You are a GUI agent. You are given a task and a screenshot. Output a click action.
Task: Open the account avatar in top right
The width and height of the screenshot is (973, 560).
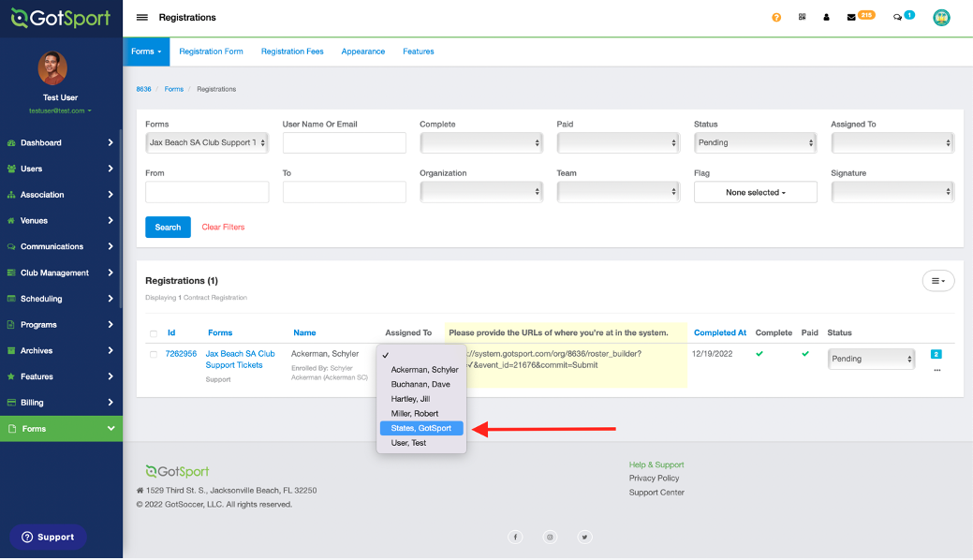941,18
